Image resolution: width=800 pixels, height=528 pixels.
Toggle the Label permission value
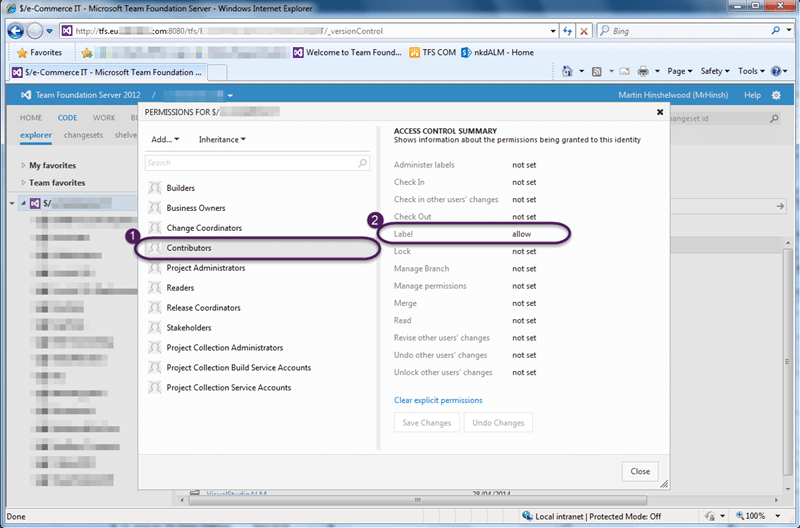(521, 234)
